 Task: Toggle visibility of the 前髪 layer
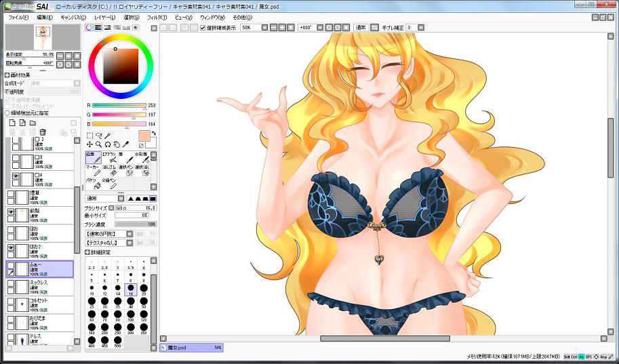coord(11,212)
